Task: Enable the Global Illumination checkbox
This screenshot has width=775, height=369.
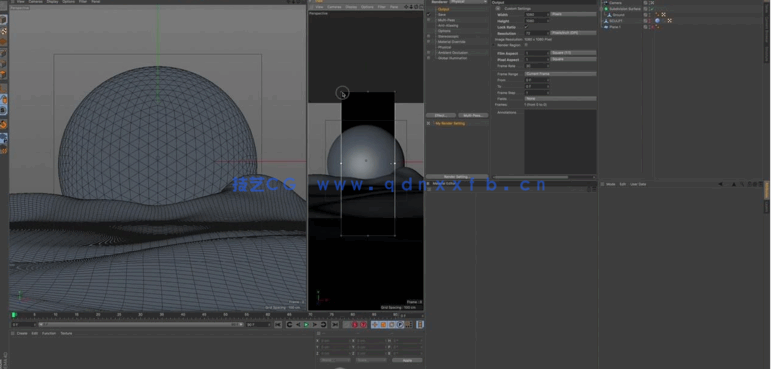Action: (429, 58)
